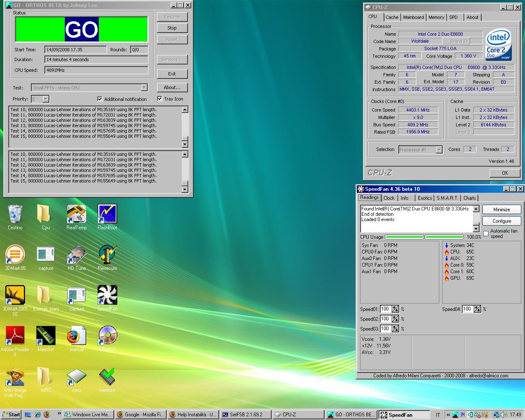Switch to Clock tab in SpeedFan
Screen dimensions: 525x420
(x=389, y=198)
